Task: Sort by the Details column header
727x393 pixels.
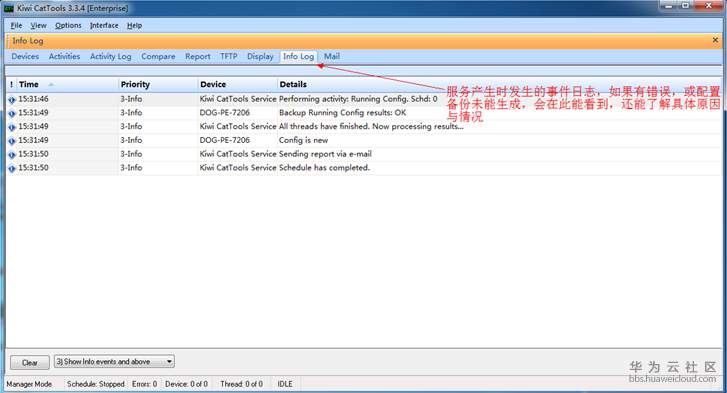Action: point(500,84)
